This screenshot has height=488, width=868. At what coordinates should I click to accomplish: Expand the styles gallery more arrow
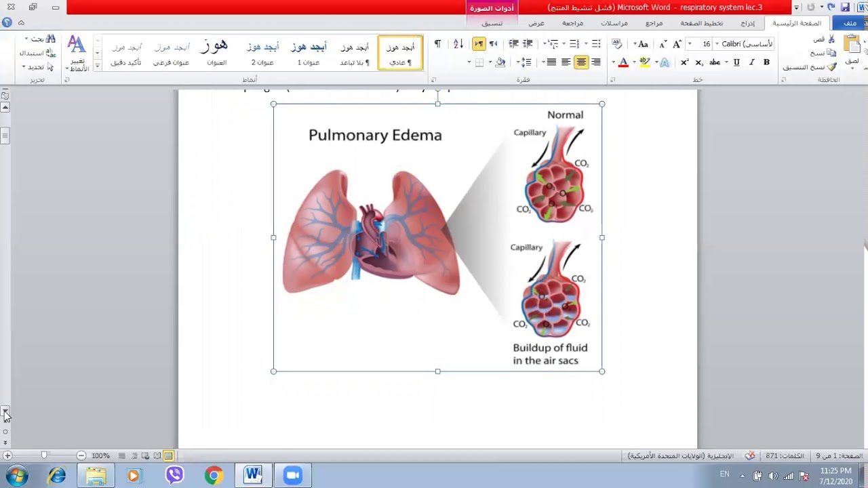coord(98,66)
